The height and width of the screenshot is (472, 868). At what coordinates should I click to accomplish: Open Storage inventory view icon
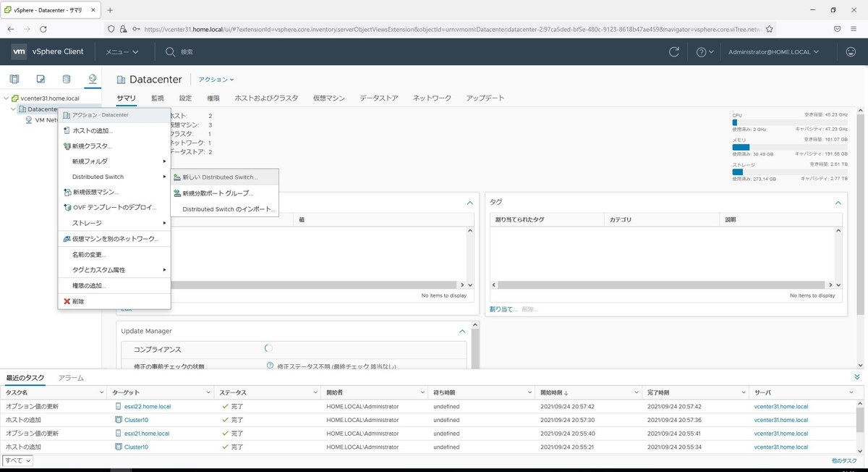click(67, 79)
